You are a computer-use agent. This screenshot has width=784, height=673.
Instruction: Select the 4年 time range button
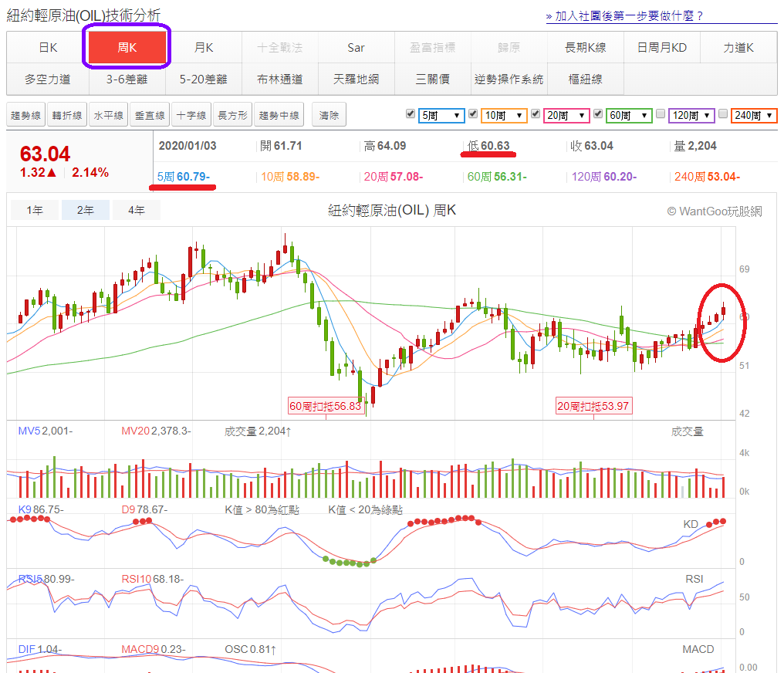click(x=136, y=210)
